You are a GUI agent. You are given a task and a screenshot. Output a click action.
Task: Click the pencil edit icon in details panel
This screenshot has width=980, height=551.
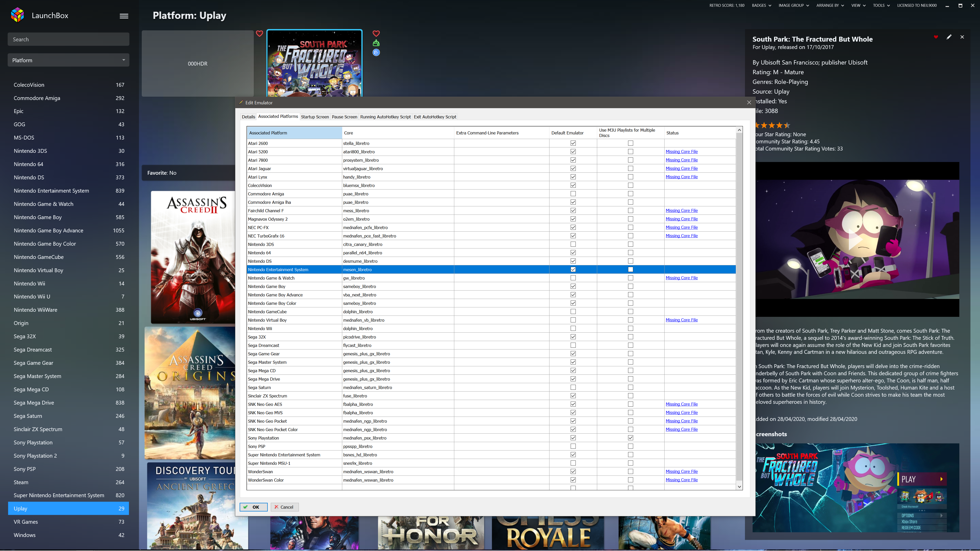pos(949,37)
